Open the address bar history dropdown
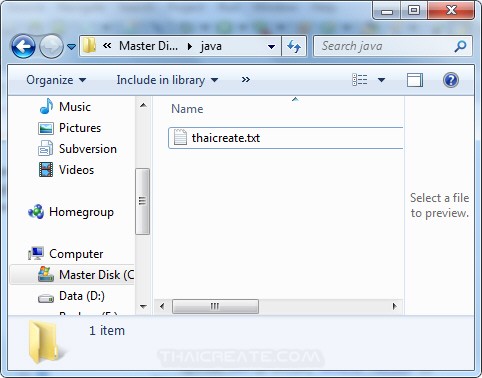Viewport: 482px width, 378px height. [271, 46]
